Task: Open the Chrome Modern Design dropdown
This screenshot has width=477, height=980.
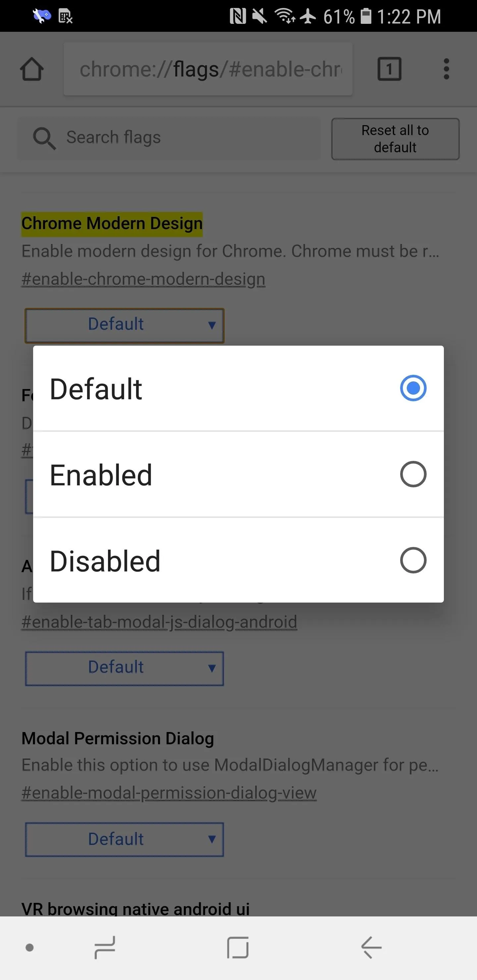Action: 125,325
